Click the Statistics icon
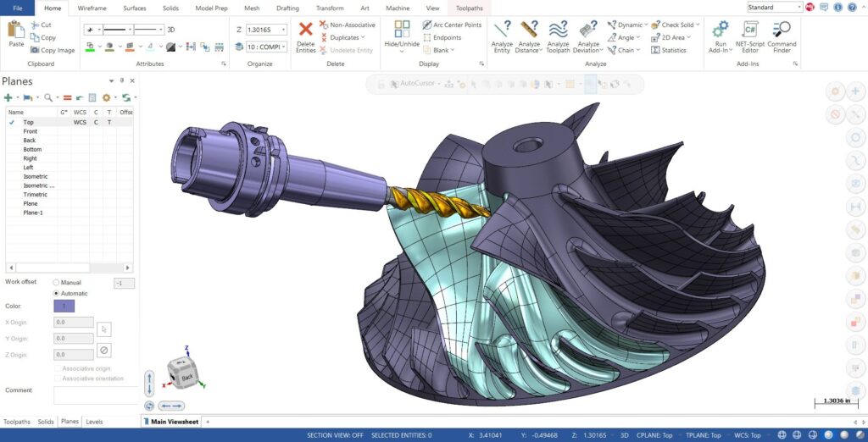This screenshot has width=868, height=442. (x=655, y=50)
